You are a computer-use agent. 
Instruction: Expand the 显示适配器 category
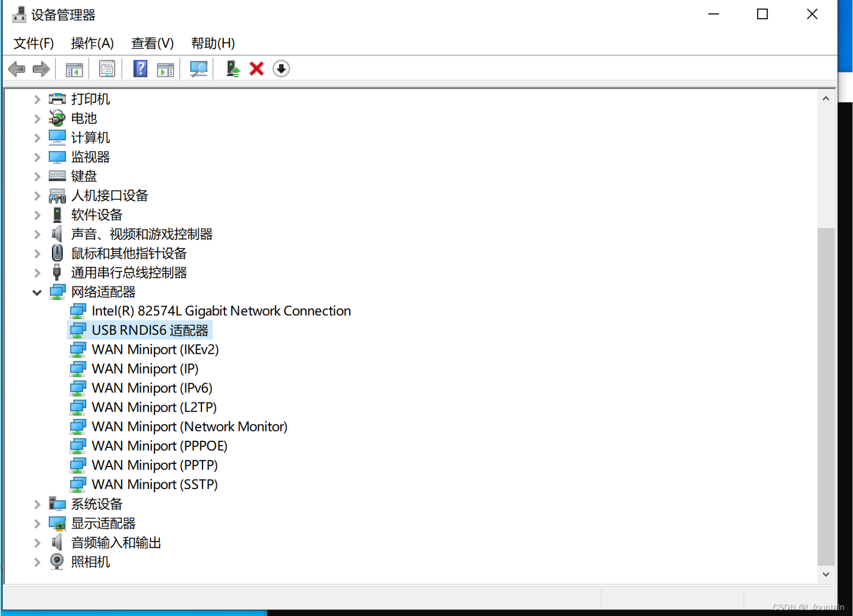[x=37, y=523]
